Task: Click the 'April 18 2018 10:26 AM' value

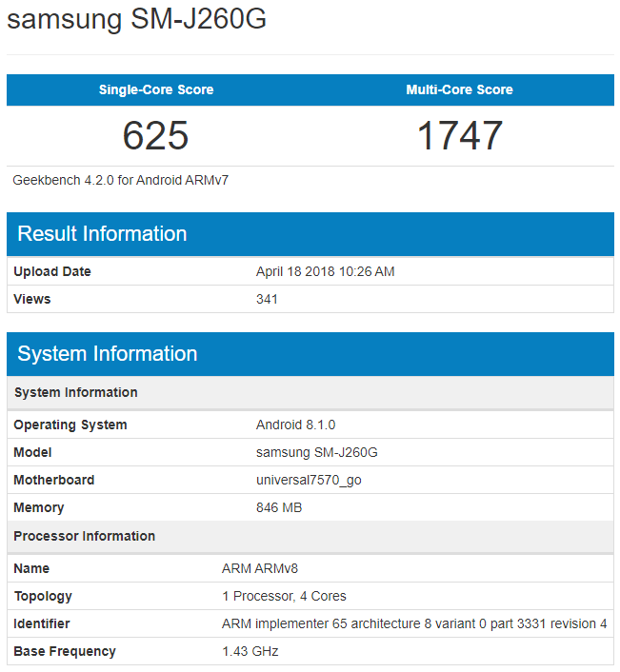Action: pyautogui.click(x=326, y=271)
